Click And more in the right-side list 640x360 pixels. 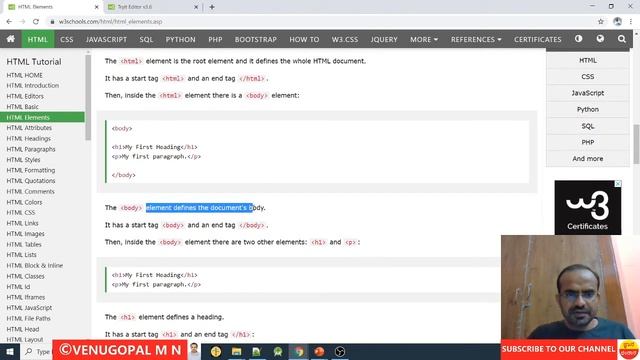point(588,158)
